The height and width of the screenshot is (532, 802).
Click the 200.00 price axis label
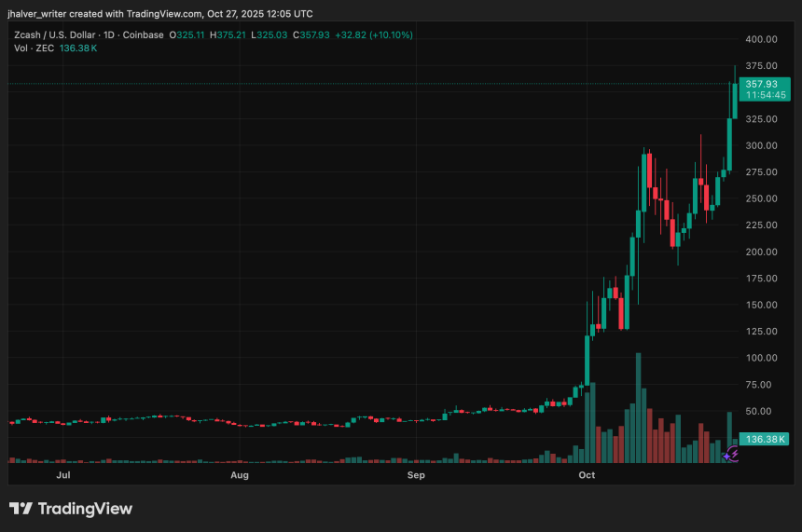pos(761,252)
